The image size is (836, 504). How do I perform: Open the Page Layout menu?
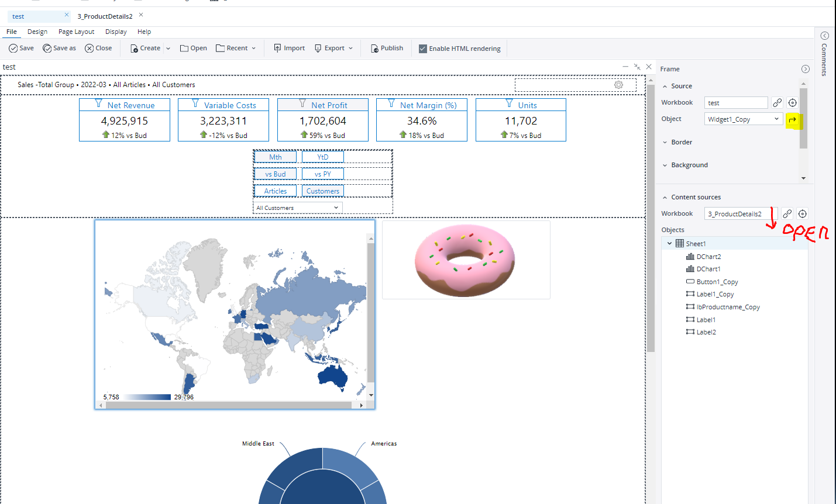[x=76, y=32]
